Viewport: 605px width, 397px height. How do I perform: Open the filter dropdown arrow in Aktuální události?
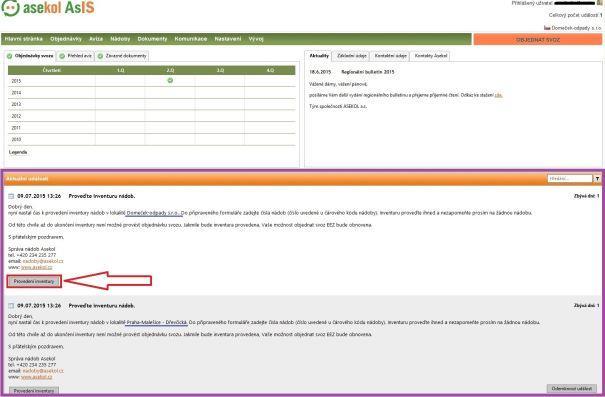pyautogui.click(x=597, y=179)
